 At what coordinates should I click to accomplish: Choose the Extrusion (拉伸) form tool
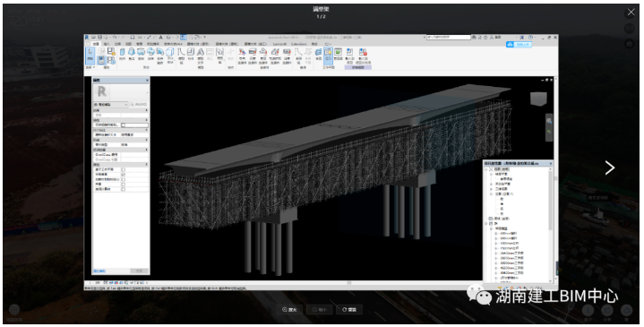122,55
